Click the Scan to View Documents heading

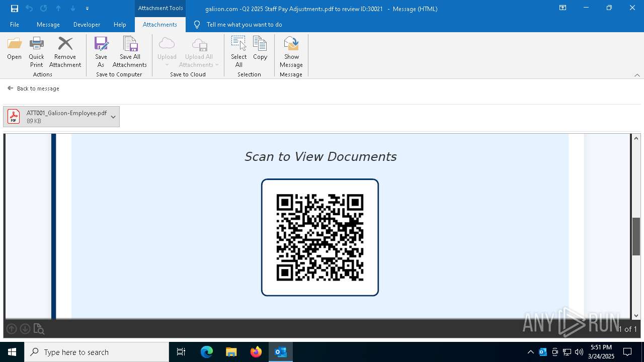[320, 156]
